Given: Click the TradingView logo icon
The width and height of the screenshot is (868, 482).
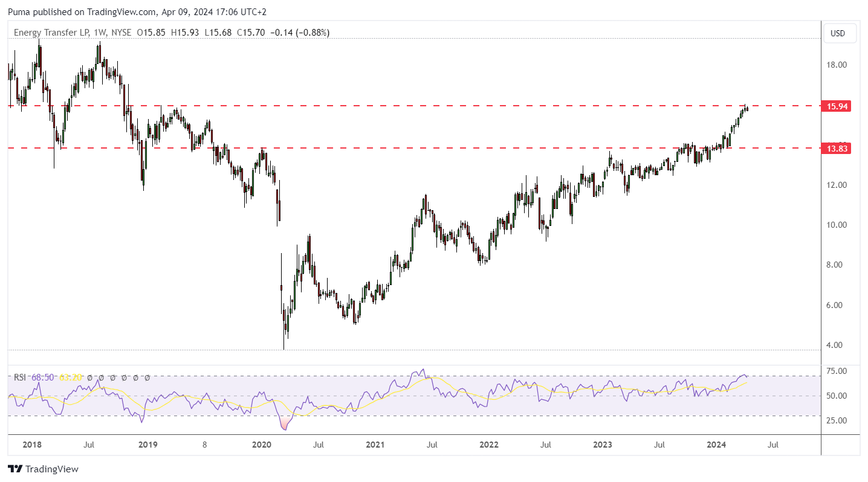Looking at the screenshot, I should click(16, 469).
